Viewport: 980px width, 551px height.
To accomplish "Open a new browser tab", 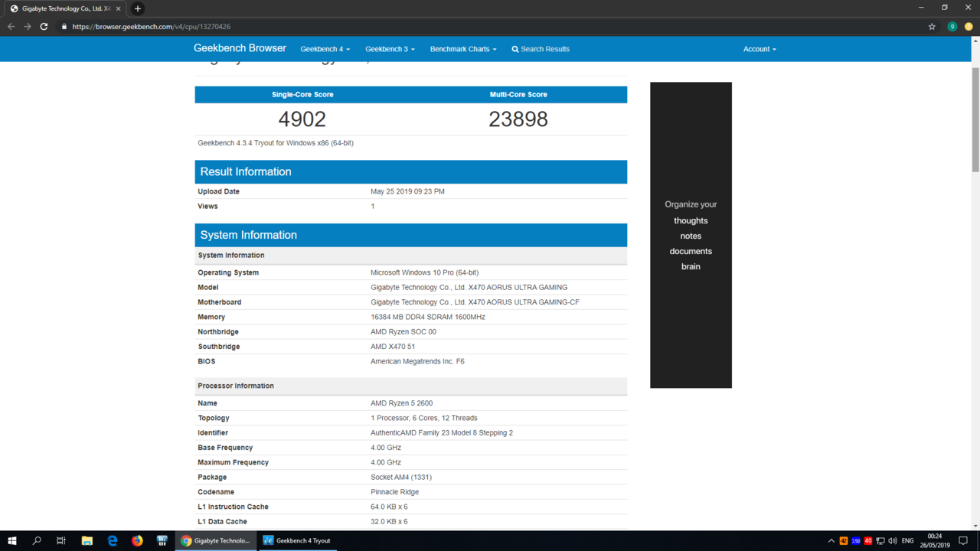I will 138,8.
